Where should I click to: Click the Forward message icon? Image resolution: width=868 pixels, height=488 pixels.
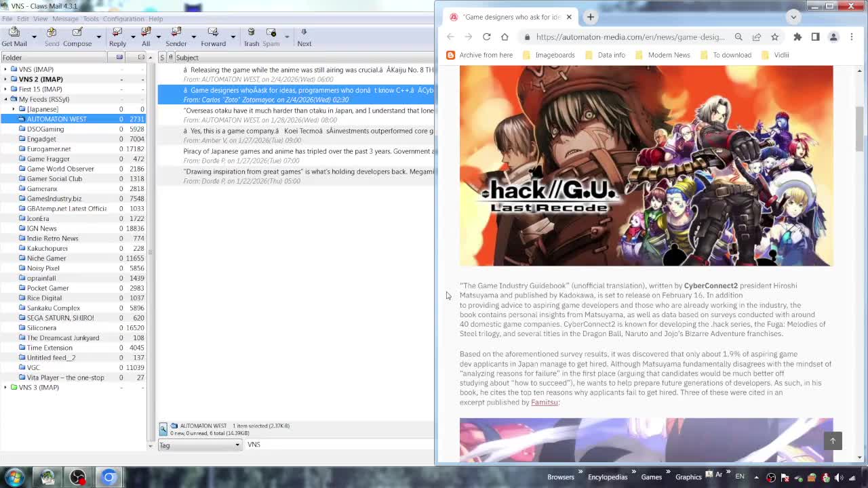coord(213,37)
